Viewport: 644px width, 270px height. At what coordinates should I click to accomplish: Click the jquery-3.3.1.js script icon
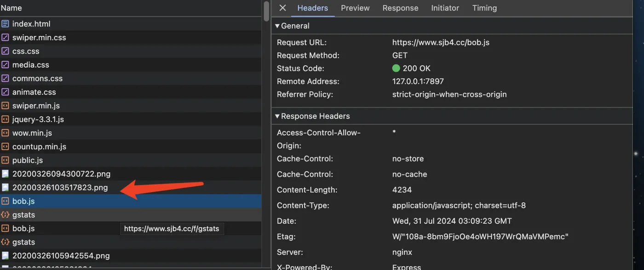pyautogui.click(x=6, y=120)
